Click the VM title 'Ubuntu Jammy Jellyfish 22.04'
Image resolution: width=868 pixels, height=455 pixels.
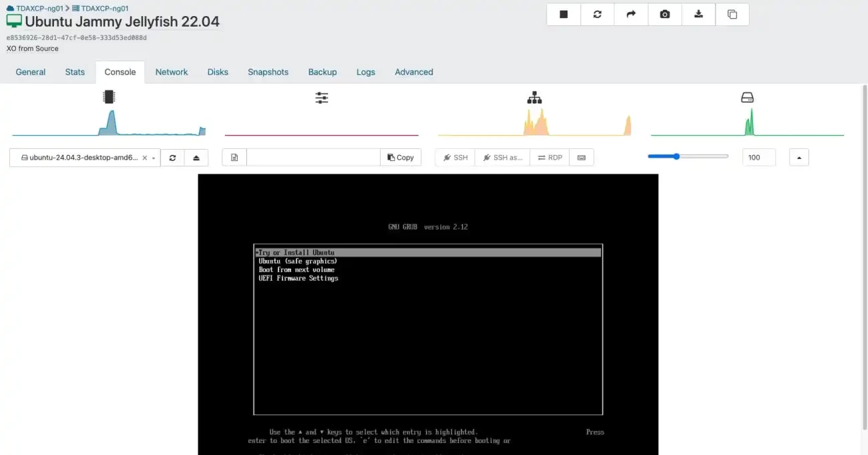pyautogui.click(x=122, y=21)
